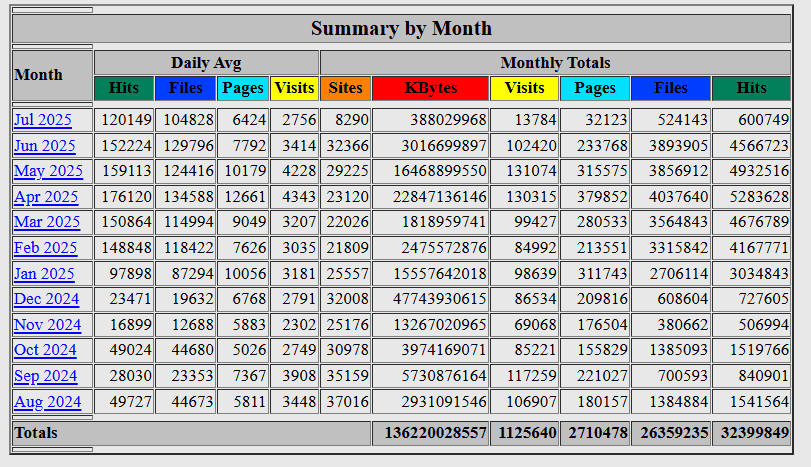Screen dimensions: 811x467
Task: Open the Aug 2024 report link
Action: click(x=47, y=402)
